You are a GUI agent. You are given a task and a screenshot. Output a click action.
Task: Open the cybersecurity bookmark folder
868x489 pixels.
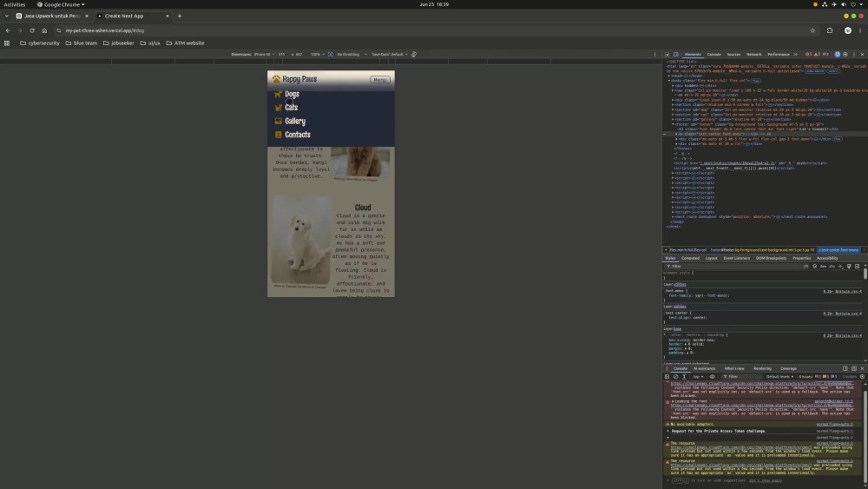(x=40, y=43)
